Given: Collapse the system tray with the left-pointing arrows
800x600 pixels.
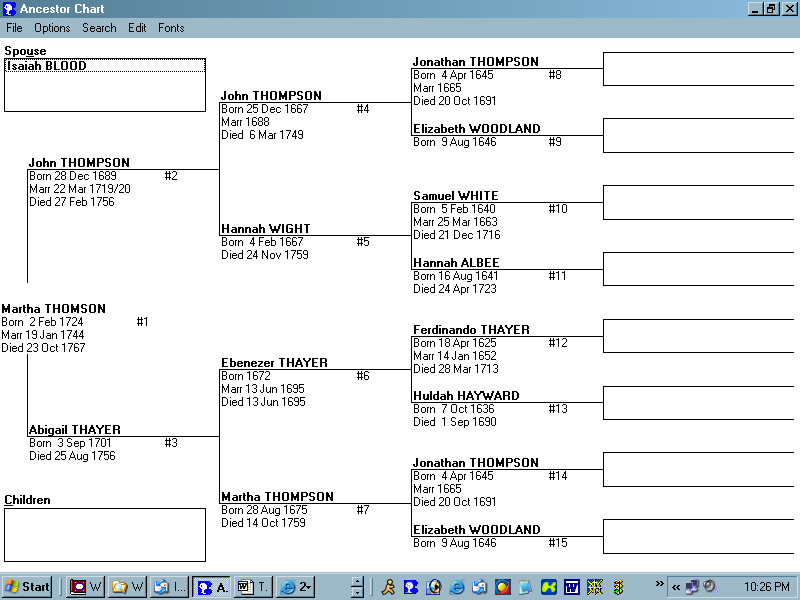Looking at the screenshot, I should point(675,589).
